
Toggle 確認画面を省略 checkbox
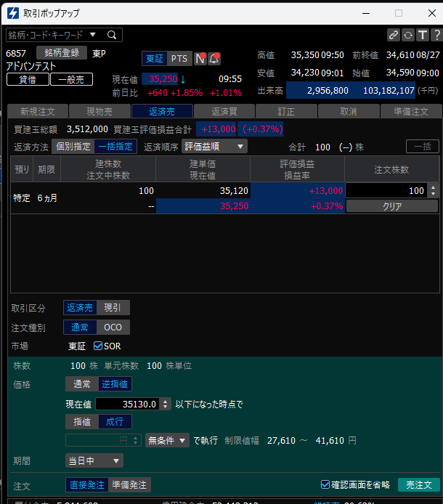point(325,484)
